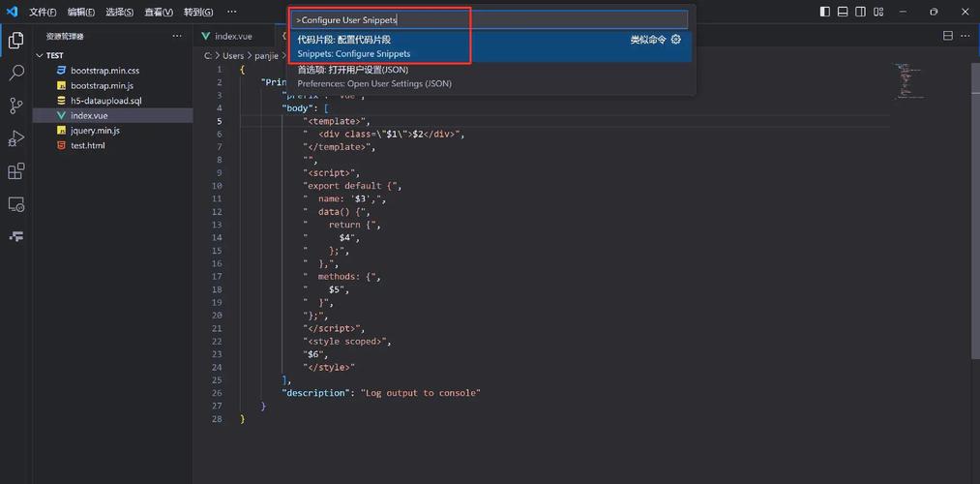Viewport: 980px width, 484px height.
Task: Click the panjie breadcrumb segment
Action: [266, 55]
